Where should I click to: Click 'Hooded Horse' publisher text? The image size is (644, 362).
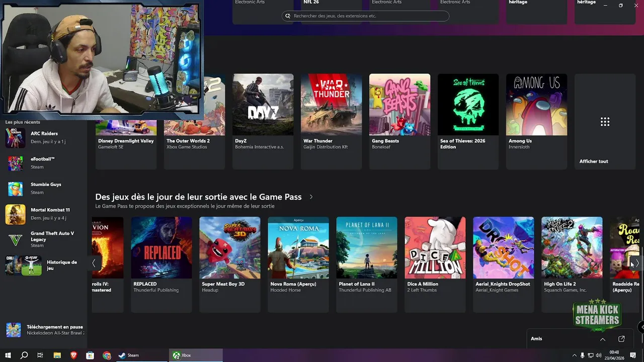285,290
